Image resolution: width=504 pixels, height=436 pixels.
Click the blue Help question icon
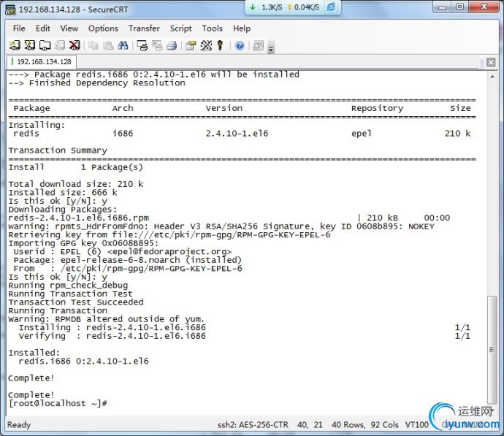pyautogui.click(x=240, y=45)
